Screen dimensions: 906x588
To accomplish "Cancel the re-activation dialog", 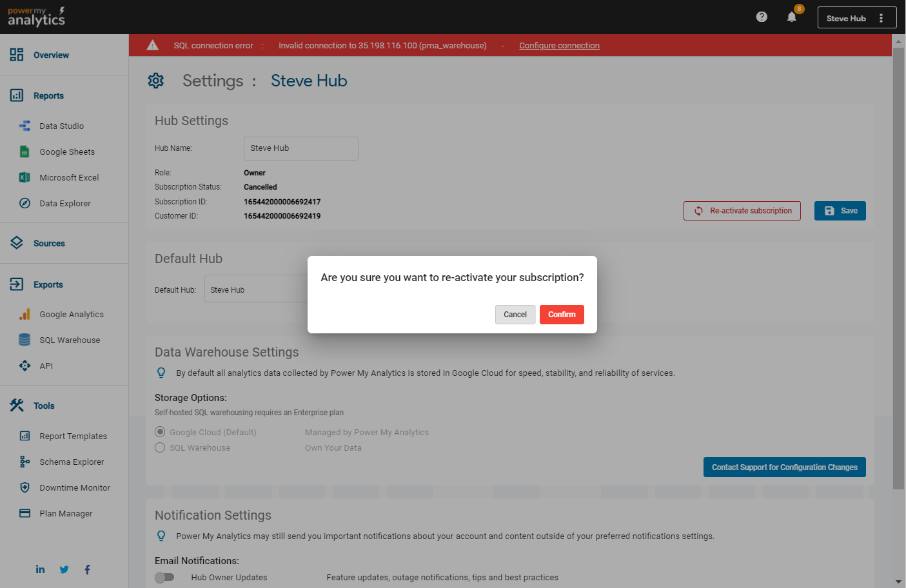I will pos(515,315).
